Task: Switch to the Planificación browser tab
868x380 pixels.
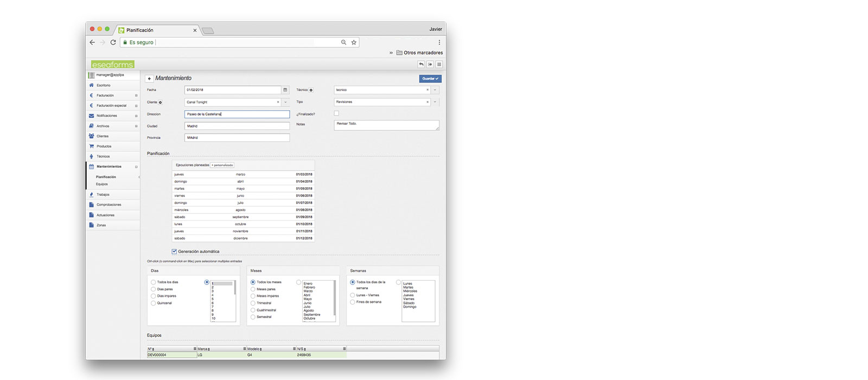Action: (x=157, y=30)
